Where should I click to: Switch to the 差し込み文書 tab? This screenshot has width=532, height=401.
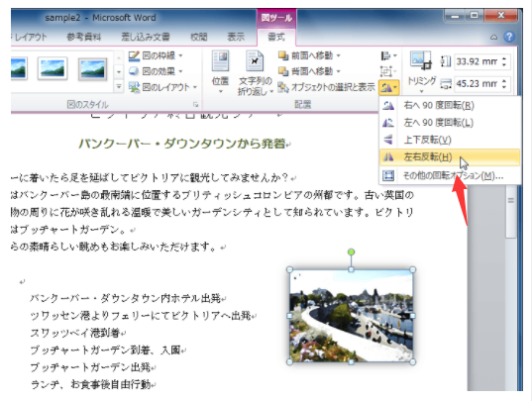(x=146, y=37)
